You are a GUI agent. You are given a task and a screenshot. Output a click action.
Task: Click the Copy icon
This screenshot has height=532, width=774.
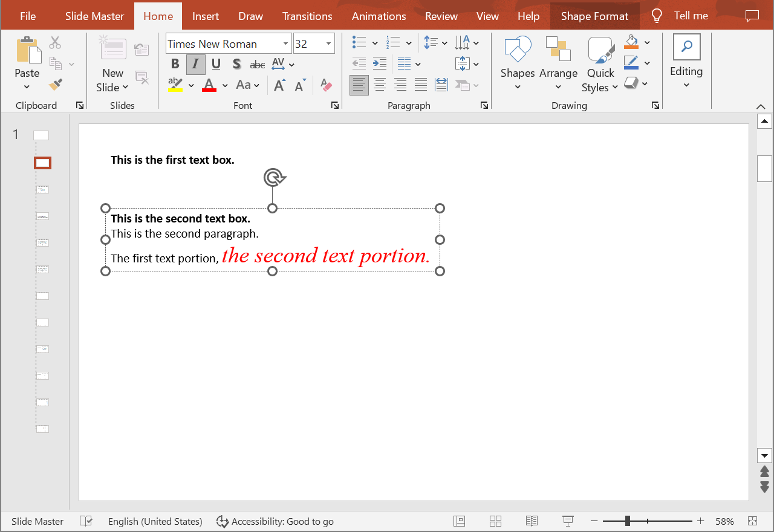coord(55,63)
